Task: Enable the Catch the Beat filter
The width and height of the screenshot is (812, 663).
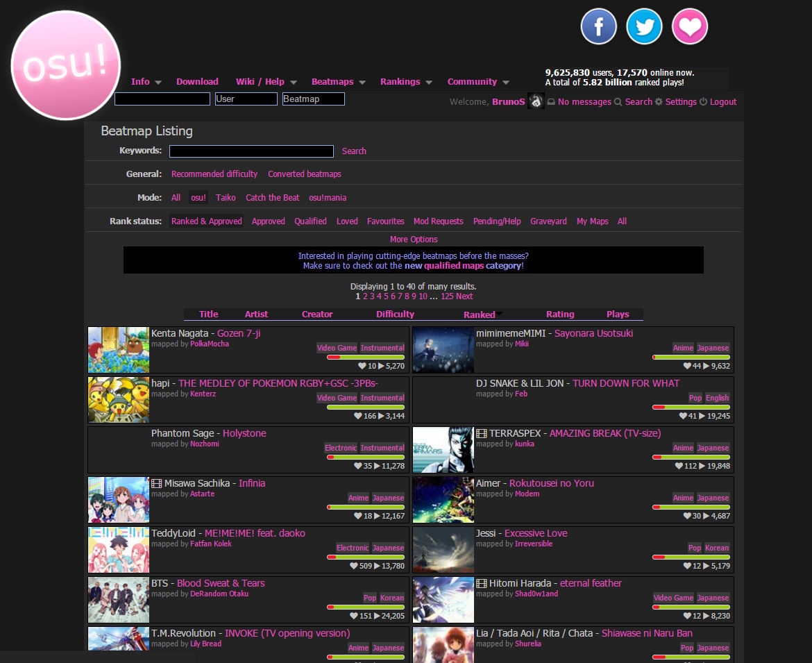Action: point(272,197)
